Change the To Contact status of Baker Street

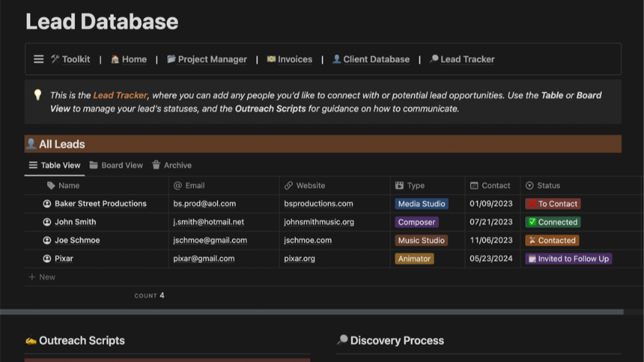pyautogui.click(x=553, y=204)
